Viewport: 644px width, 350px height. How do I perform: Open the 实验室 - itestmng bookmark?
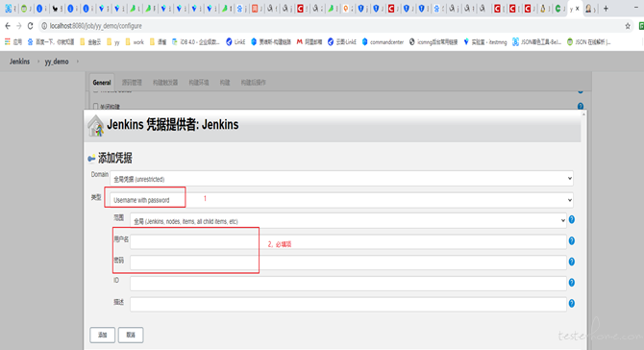[x=485, y=42]
